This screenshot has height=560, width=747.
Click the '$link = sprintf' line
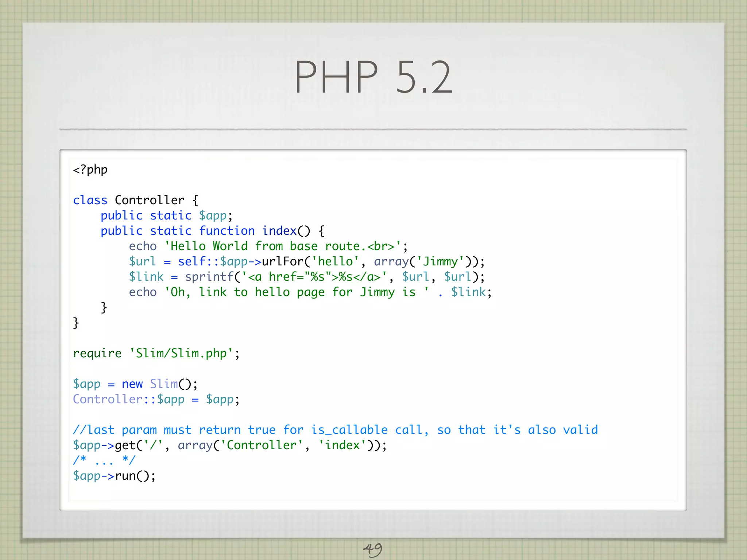tap(307, 277)
